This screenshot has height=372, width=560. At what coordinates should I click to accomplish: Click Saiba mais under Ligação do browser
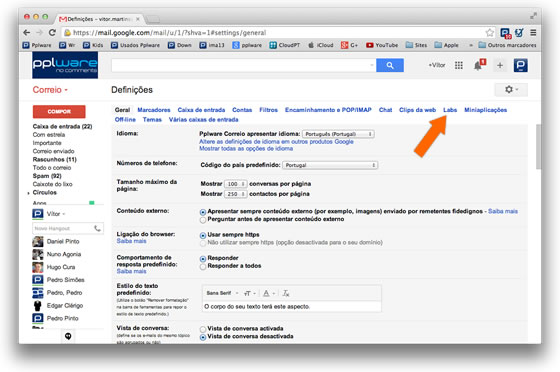coord(131,241)
